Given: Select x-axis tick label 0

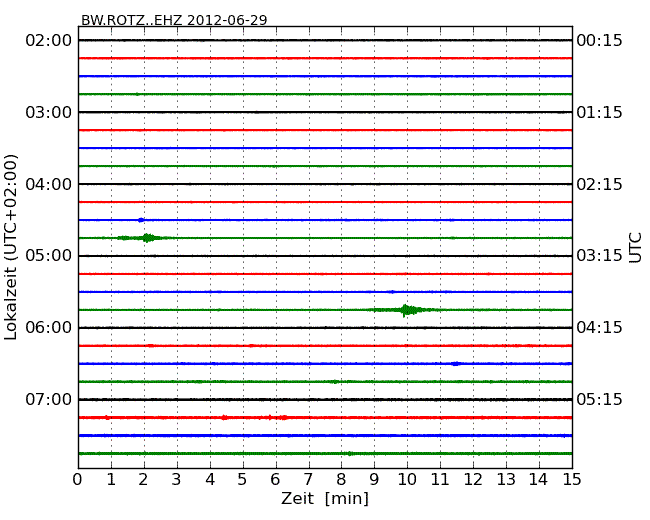Looking at the screenshot, I should click(78, 480).
